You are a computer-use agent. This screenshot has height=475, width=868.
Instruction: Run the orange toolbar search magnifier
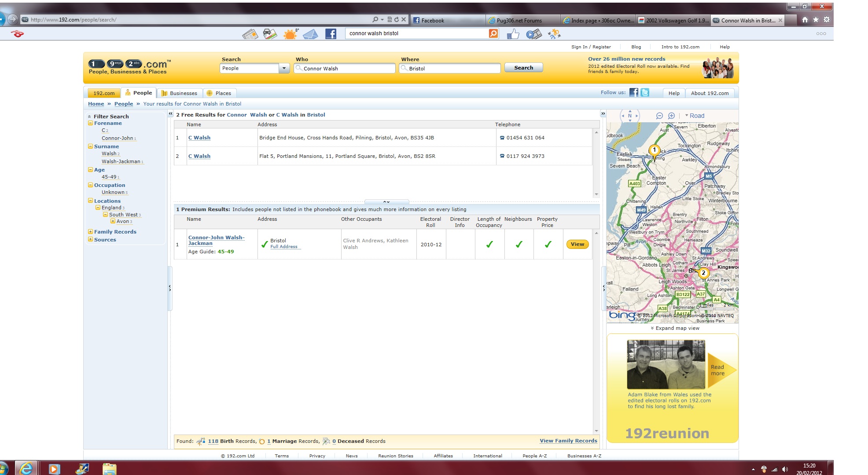pyautogui.click(x=493, y=33)
